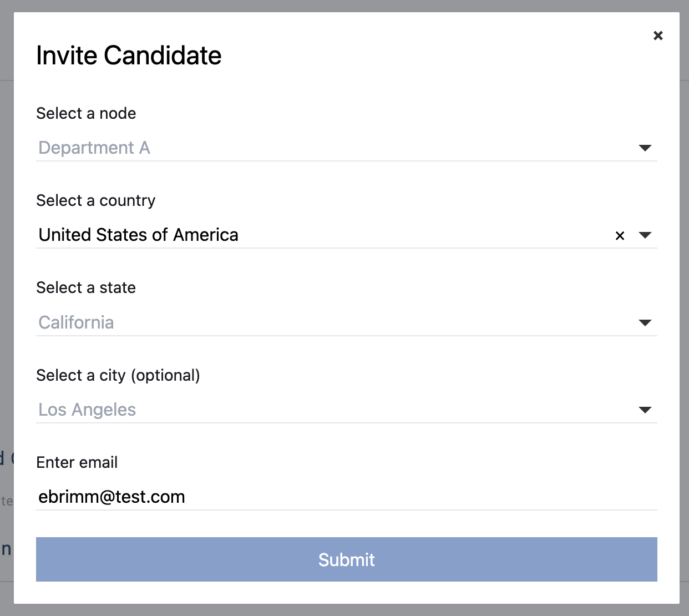
Task: Click the Los Angeles city field
Action: (x=347, y=410)
